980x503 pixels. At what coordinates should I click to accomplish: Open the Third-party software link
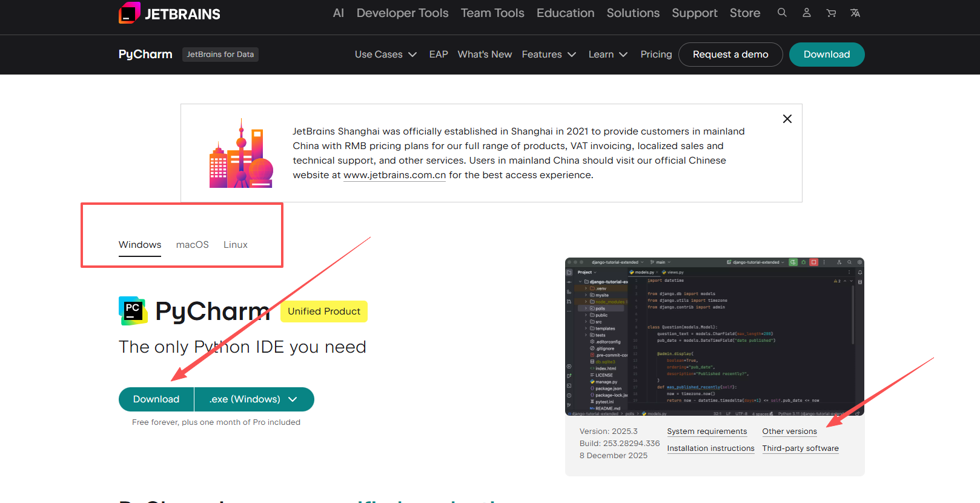tap(801, 448)
